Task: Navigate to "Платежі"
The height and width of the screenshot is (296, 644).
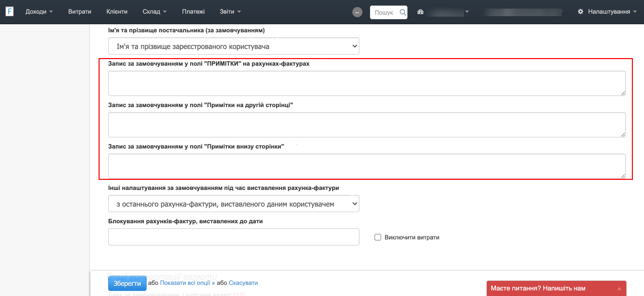Action: tap(193, 12)
